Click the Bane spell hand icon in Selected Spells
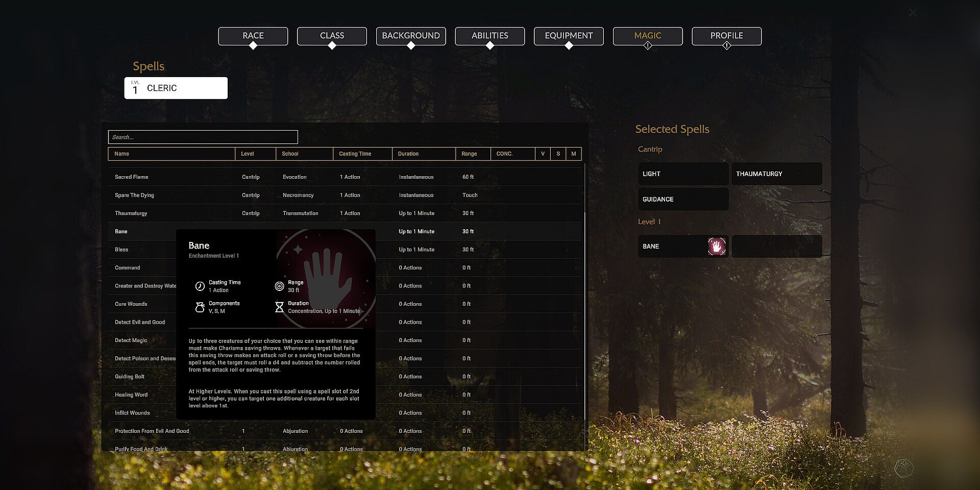The height and width of the screenshot is (490, 980). pos(717,247)
